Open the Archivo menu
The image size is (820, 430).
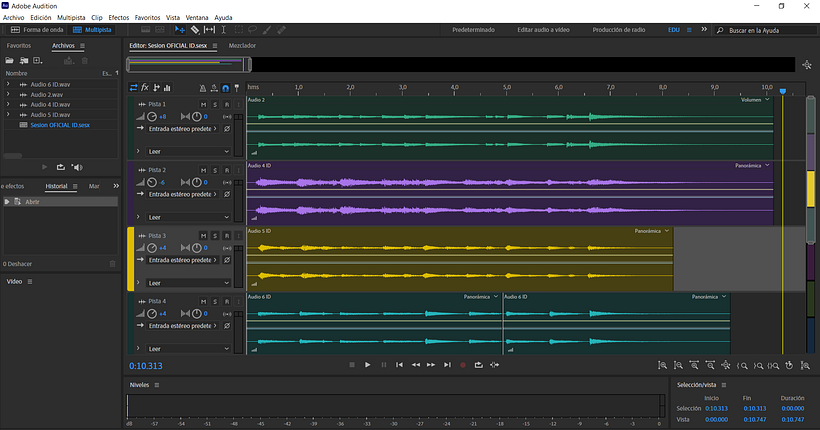click(x=13, y=17)
